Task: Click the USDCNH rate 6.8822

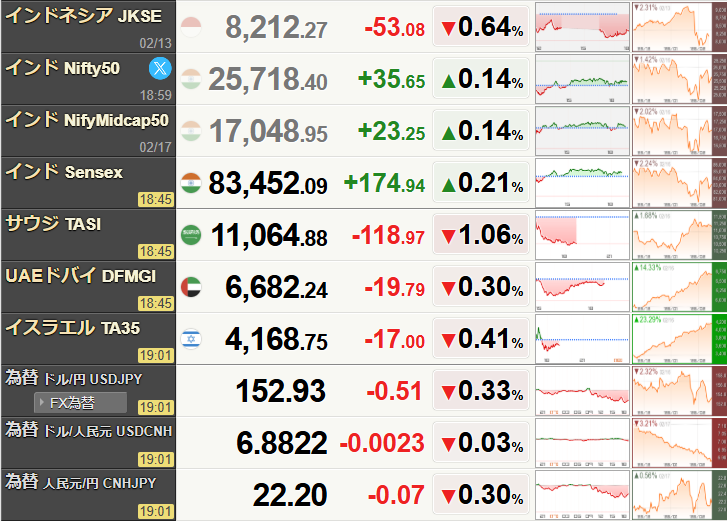Action: (282, 443)
